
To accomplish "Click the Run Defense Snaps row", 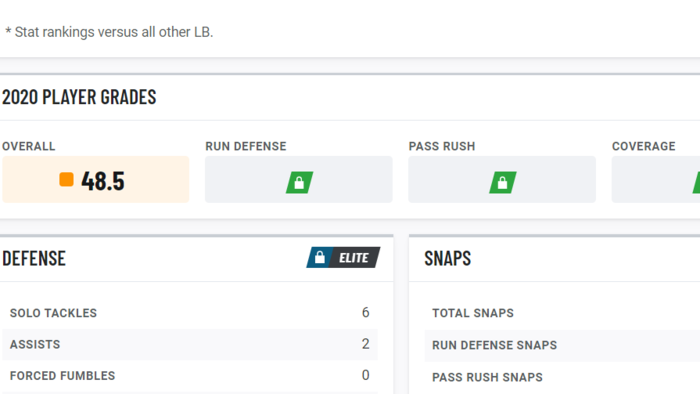I will tap(562, 345).
